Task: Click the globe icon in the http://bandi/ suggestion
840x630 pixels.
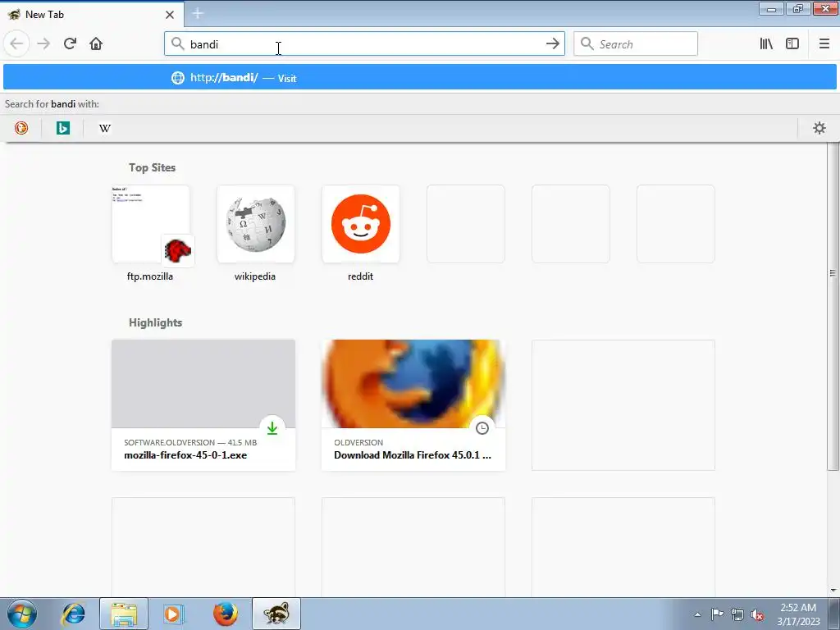Action: [178, 78]
